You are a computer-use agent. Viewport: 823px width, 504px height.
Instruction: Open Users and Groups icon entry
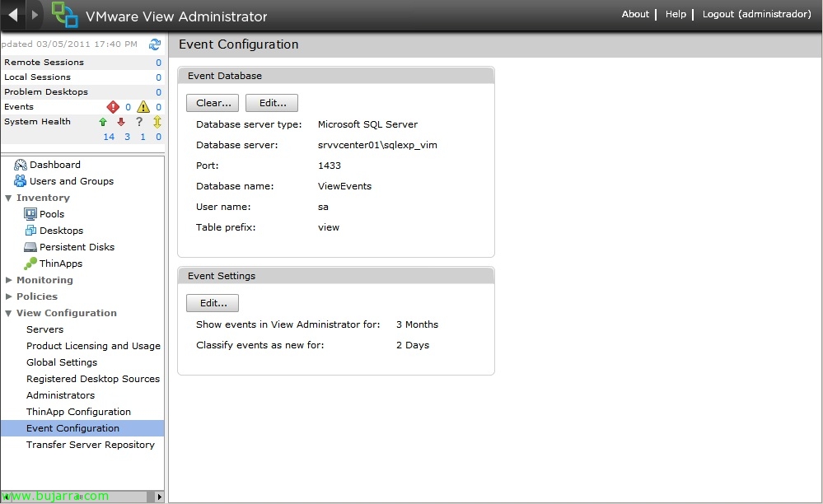(x=21, y=181)
